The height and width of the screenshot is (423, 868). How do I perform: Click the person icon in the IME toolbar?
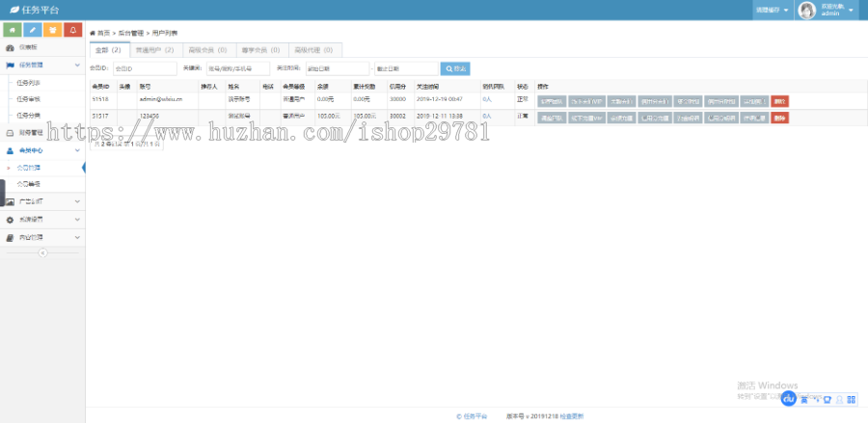click(x=839, y=399)
